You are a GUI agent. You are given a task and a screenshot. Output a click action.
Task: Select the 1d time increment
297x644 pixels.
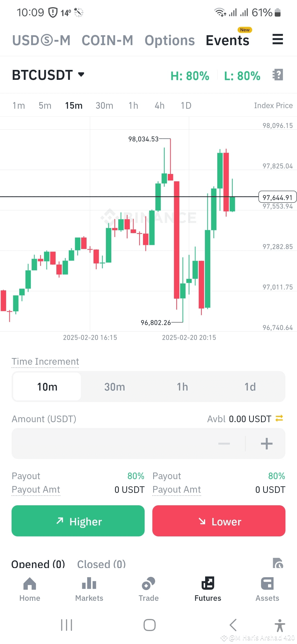click(250, 387)
